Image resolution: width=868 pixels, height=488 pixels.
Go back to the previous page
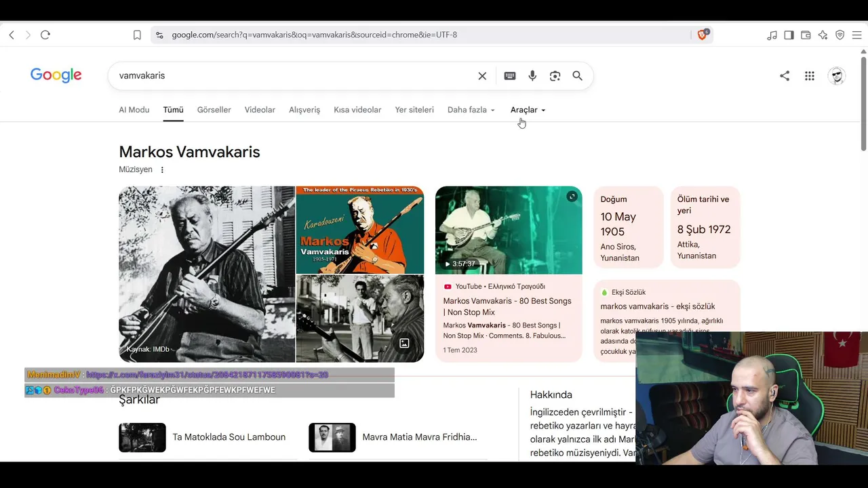(12, 35)
